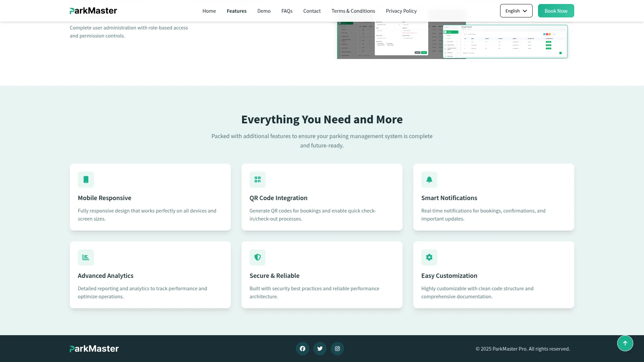This screenshot has width=644, height=362.
Task: Open the Privacy Policy link
Action: point(401,11)
